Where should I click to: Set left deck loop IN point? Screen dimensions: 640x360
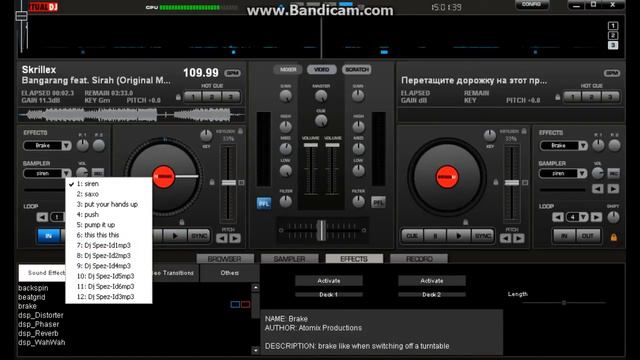tap(49, 236)
